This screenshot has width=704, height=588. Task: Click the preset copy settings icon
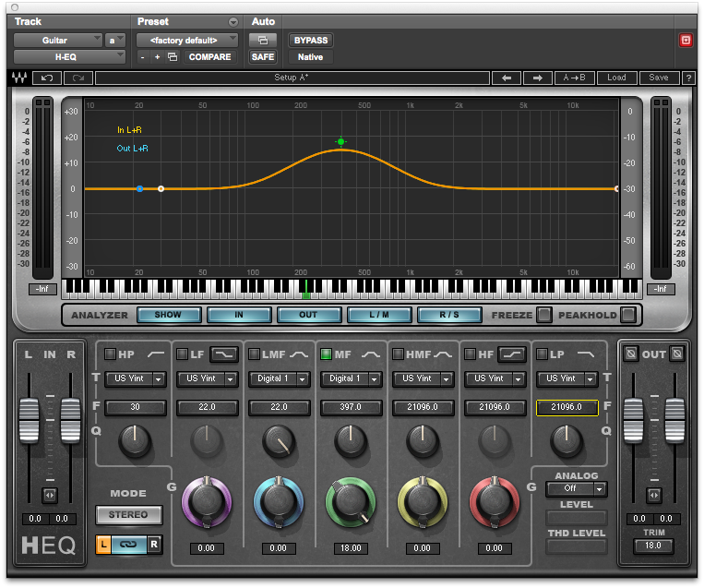pos(173,57)
